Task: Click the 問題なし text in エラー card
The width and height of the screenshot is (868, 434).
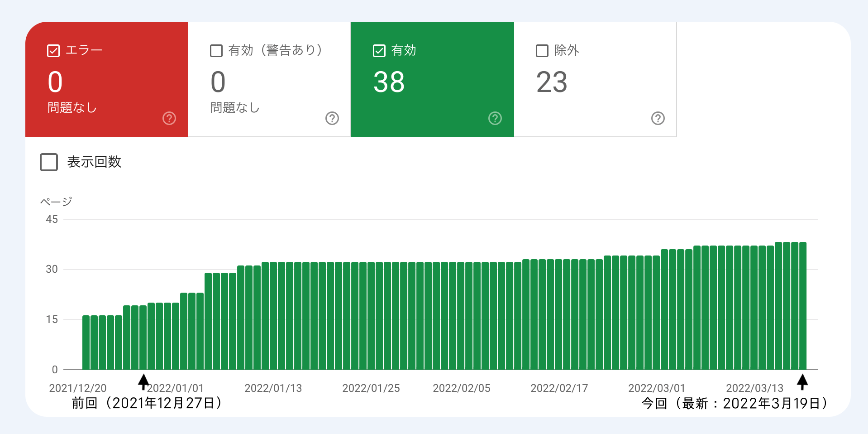Action: [x=72, y=108]
